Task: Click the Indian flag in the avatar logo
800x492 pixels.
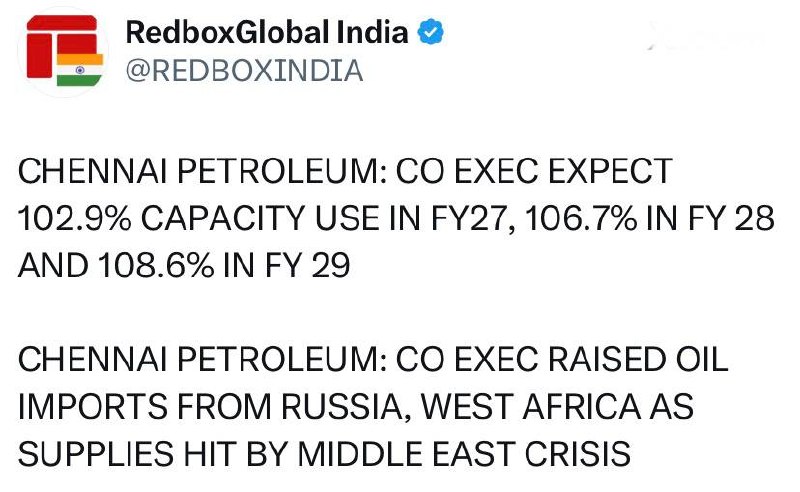Action: click(80, 70)
